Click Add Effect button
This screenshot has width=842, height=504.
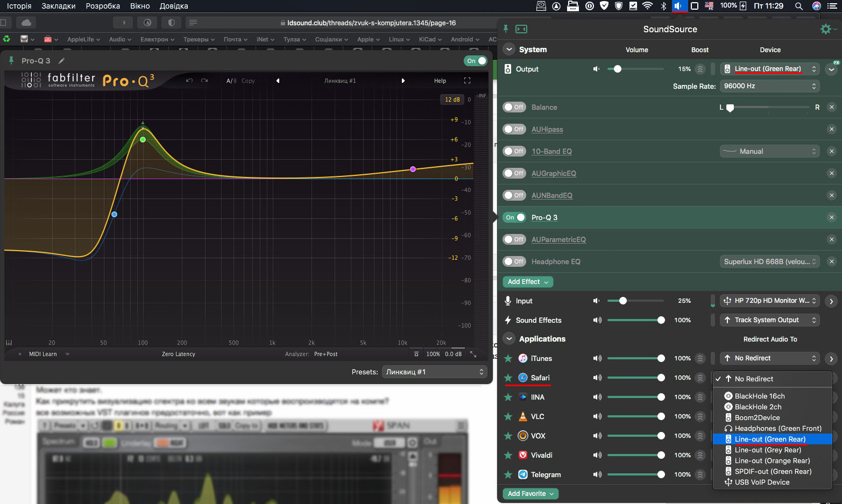(528, 282)
